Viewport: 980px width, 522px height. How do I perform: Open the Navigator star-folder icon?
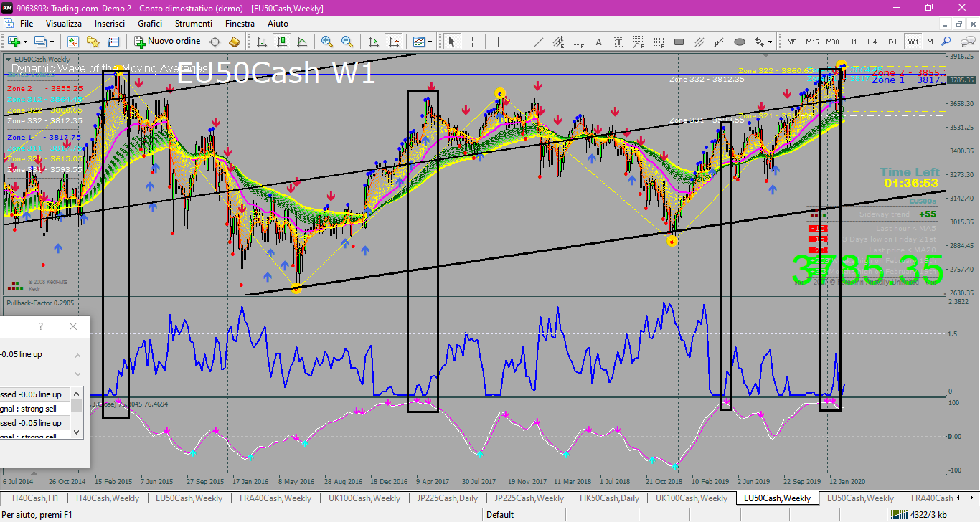[93, 42]
